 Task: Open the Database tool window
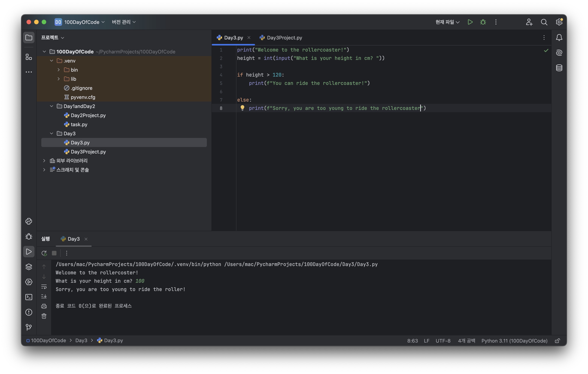coord(559,68)
